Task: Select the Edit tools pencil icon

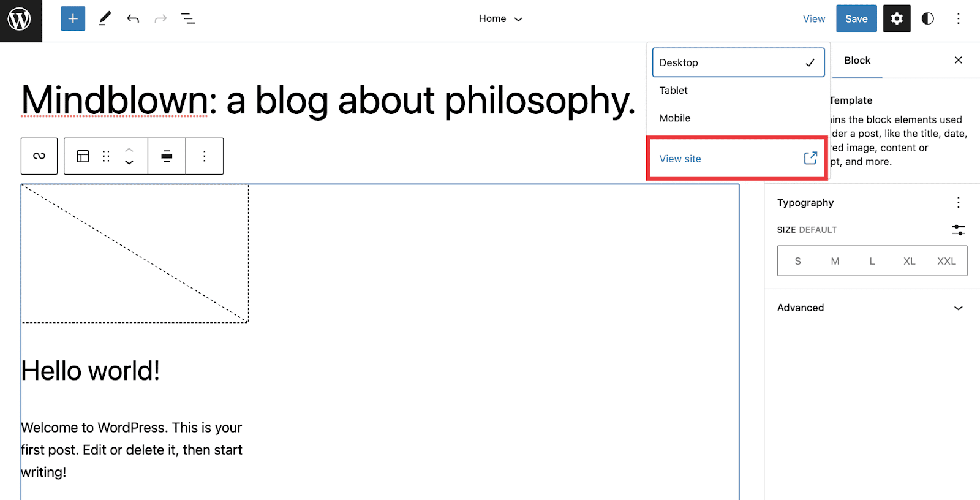Action: (105, 18)
